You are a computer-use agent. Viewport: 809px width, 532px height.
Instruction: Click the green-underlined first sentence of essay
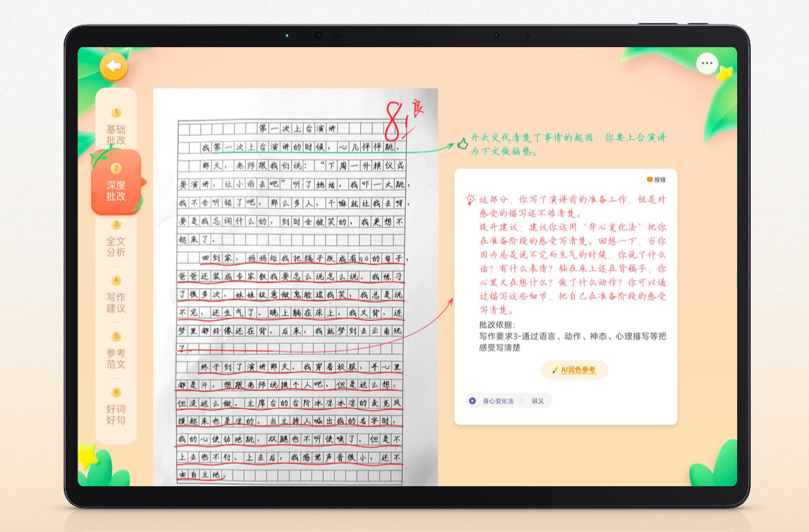301,147
